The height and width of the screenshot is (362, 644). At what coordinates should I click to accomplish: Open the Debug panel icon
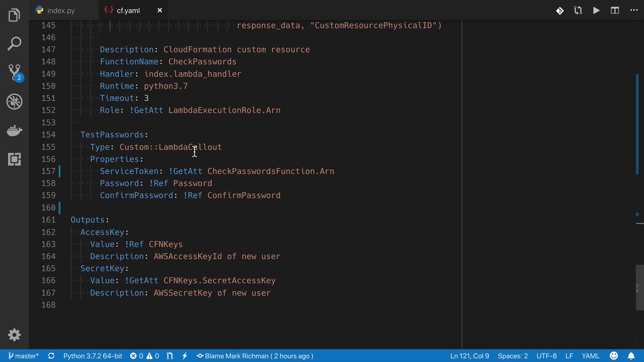tap(14, 101)
